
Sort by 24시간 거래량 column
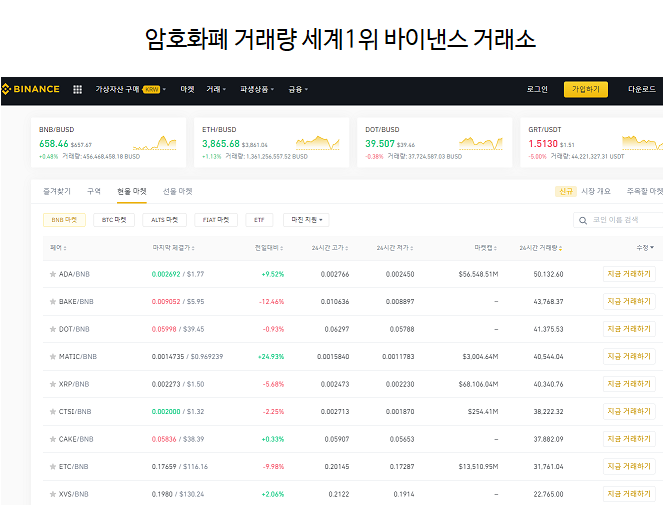click(x=541, y=248)
